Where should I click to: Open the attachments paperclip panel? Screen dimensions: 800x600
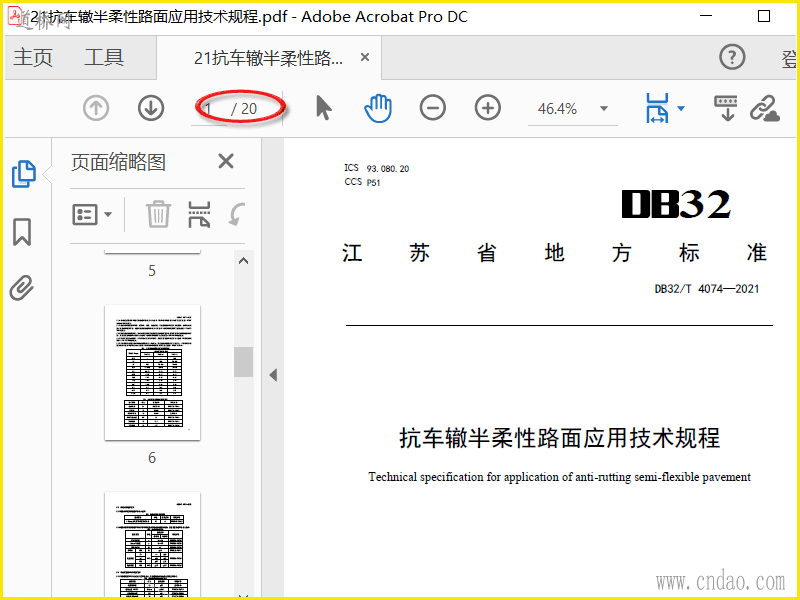click(x=21, y=288)
